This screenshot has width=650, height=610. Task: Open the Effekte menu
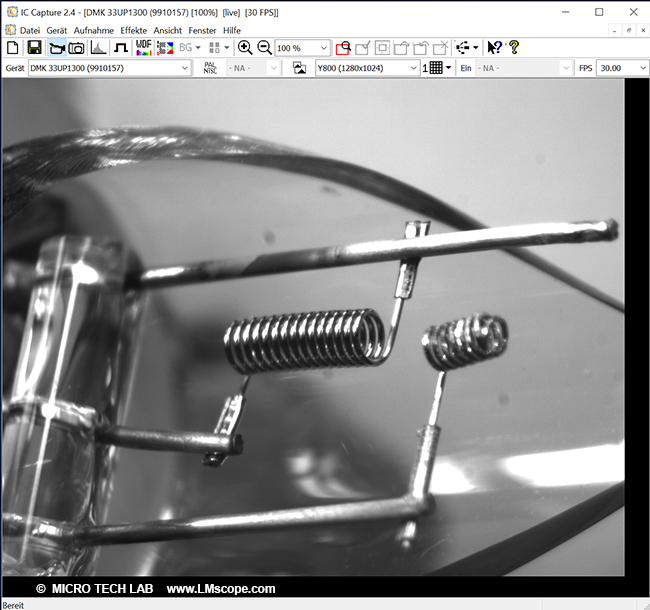(x=133, y=31)
